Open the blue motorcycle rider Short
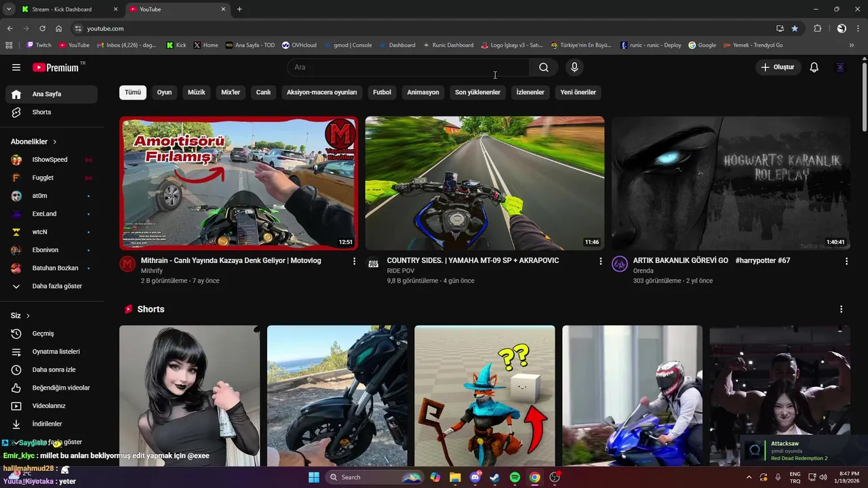The height and width of the screenshot is (488, 868). [x=632, y=396]
